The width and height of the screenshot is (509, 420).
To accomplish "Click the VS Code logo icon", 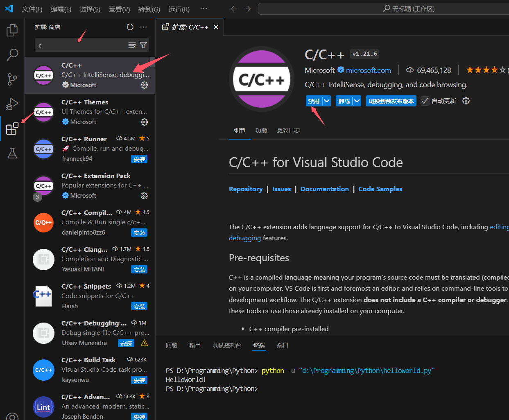I will [9, 9].
